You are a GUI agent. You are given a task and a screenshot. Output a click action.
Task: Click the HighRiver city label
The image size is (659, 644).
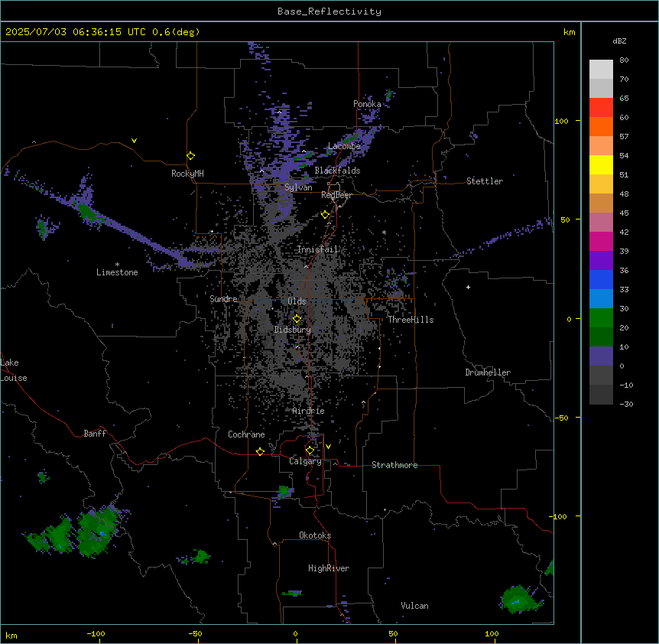pyautogui.click(x=329, y=568)
